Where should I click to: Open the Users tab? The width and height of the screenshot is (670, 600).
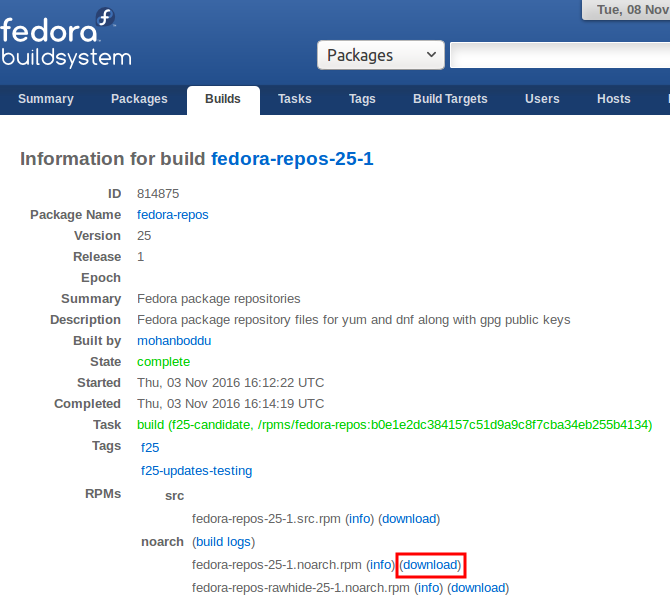[542, 99]
